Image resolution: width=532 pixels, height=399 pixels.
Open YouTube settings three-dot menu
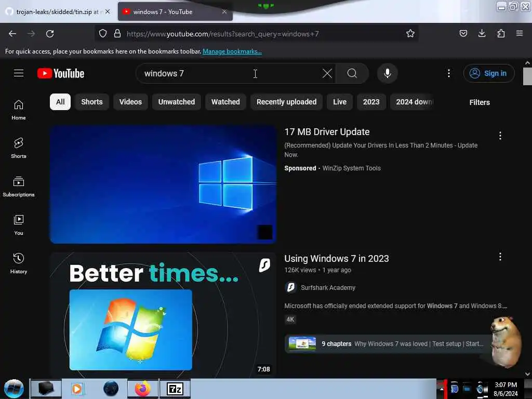(x=449, y=73)
